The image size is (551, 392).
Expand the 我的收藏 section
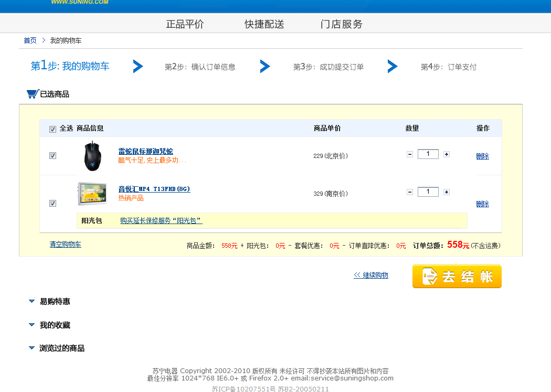point(31,325)
